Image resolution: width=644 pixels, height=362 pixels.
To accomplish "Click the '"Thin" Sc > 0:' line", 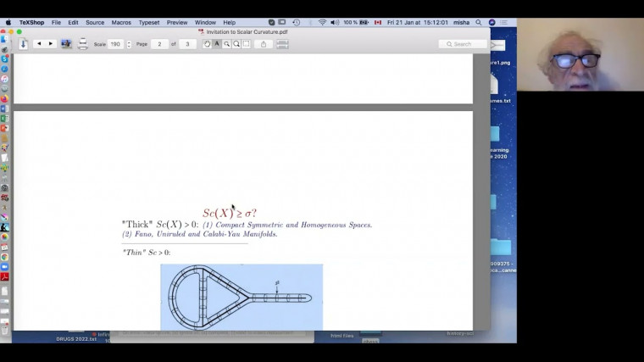I will [147, 253].
